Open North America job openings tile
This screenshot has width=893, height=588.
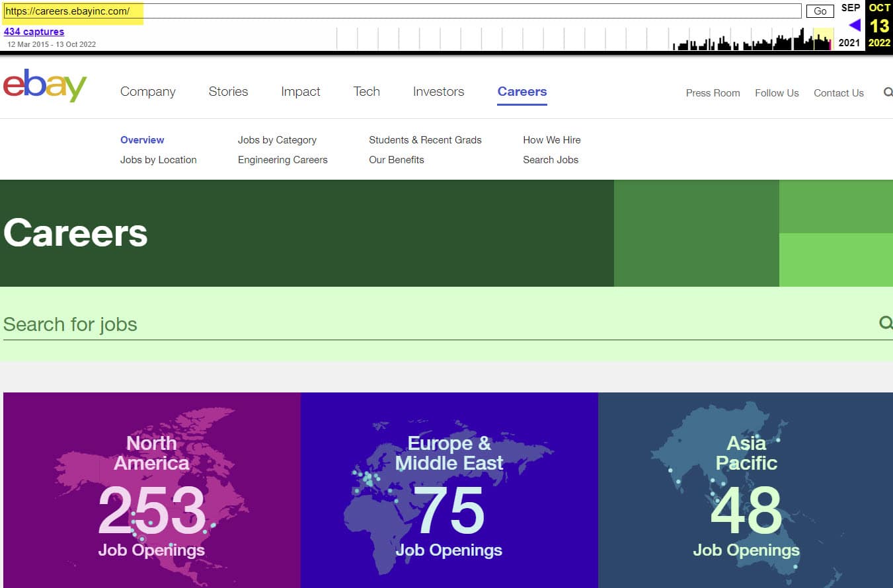point(152,490)
